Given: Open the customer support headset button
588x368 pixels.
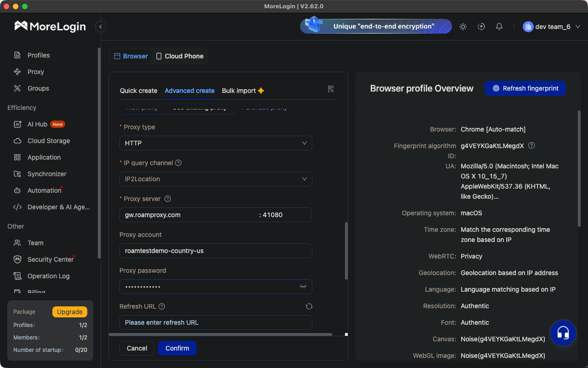Looking at the screenshot, I should pyautogui.click(x=563, y=333).
